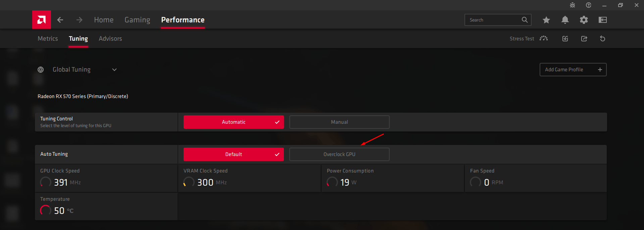This screenshot has width=644, height=230.
Task: Click the Fan Speed gauge
Action: tap(476, 182)
